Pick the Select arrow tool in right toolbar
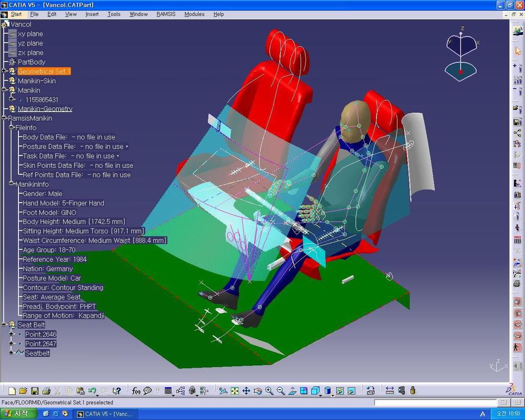This screenshot has width=525, height=420. [x=518, y=51]
